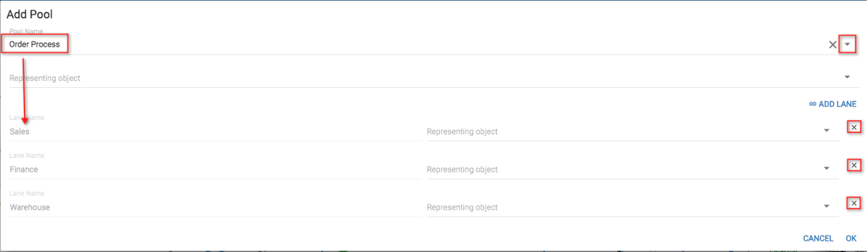The height and width of the screenshot is (252, 868).
Task: Open the Pool Name dropdown arrow
Action: click(x=847, y=45)
